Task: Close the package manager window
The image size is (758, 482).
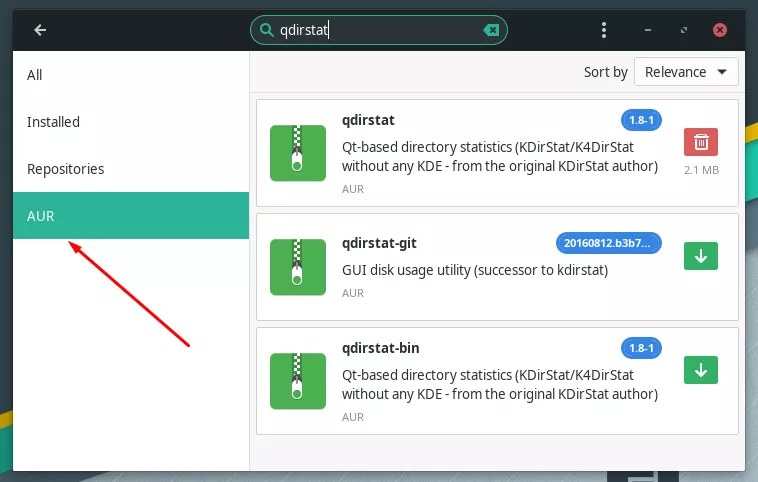Action: tap(720, 30)
